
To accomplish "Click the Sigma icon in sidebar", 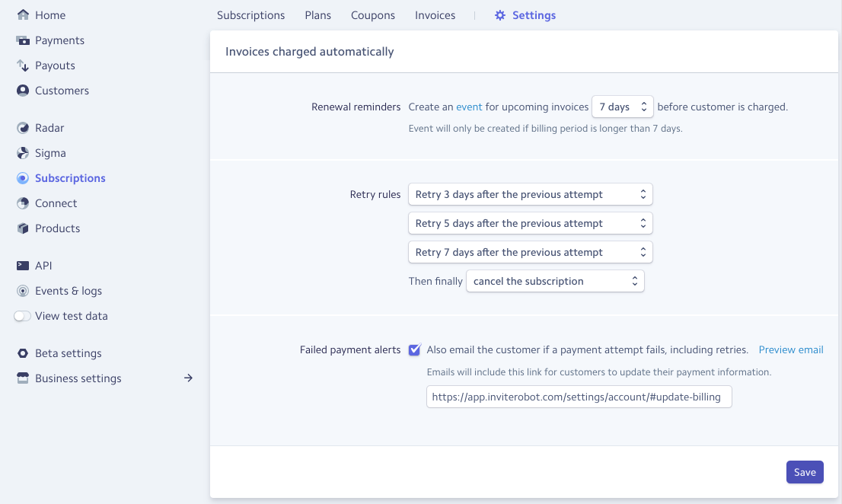I will click(x=23, y=153).
